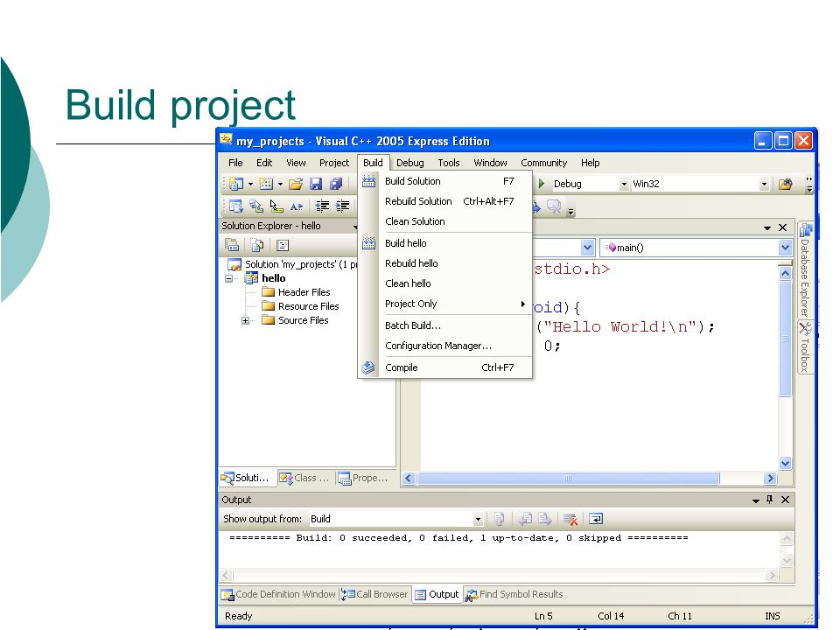
Task: Select Solution 'my_projects' root node
Action: click(x=293, y=264)
